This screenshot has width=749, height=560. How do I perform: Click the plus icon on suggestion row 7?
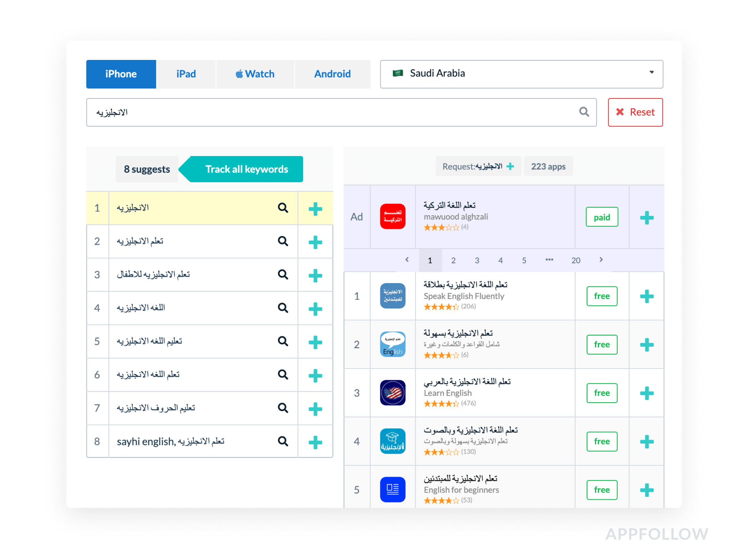[x=315, y=408]
